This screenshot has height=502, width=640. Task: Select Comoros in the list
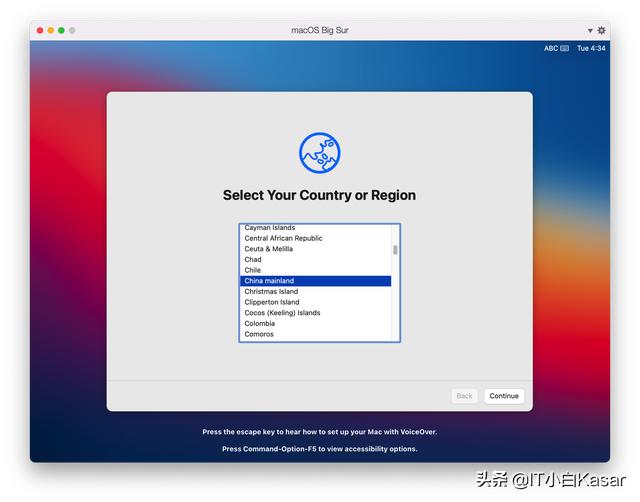[x=315, y=334]
